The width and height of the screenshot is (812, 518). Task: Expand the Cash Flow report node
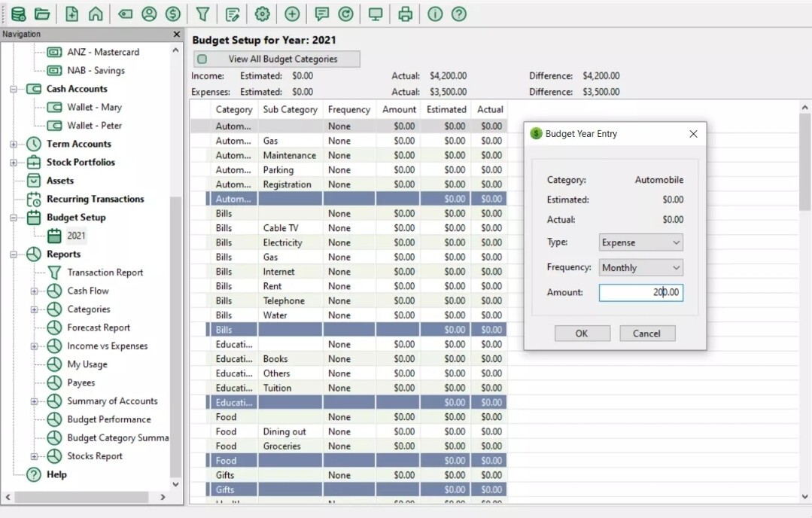pos(34,291)
